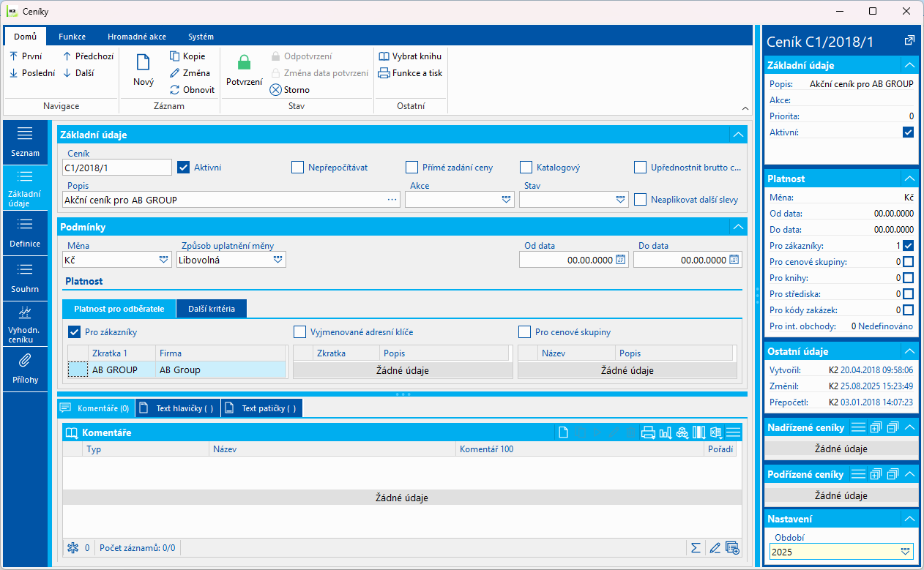This screenshot has width=924, height=570.
Task: Open the Stav dropdown
Action: (621, 199)
